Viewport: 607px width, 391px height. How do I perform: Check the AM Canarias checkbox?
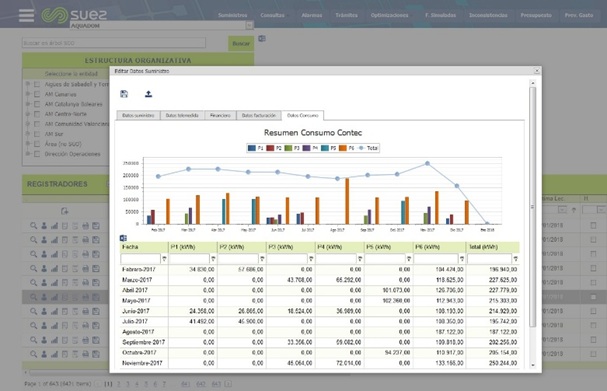(37, 94)
